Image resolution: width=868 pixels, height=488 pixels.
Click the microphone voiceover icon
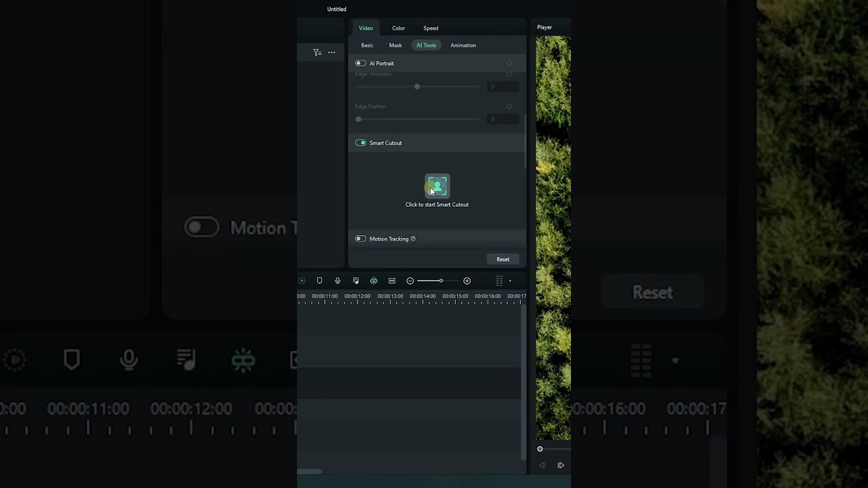coord(338,281)
